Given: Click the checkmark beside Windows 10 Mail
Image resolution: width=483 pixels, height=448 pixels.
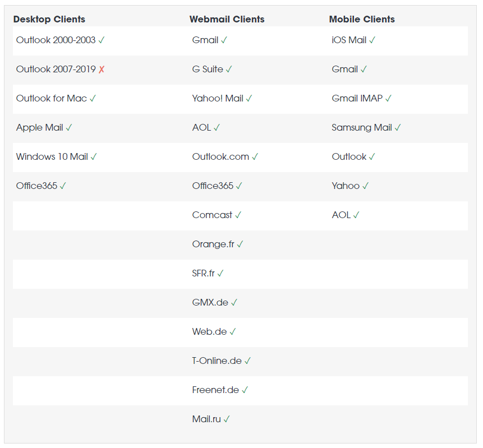Looking at the screenshot, I should (94, 157).
